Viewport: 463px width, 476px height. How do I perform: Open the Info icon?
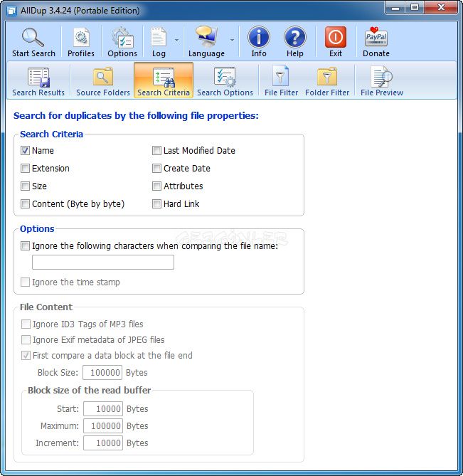click(x=259, y=38)
